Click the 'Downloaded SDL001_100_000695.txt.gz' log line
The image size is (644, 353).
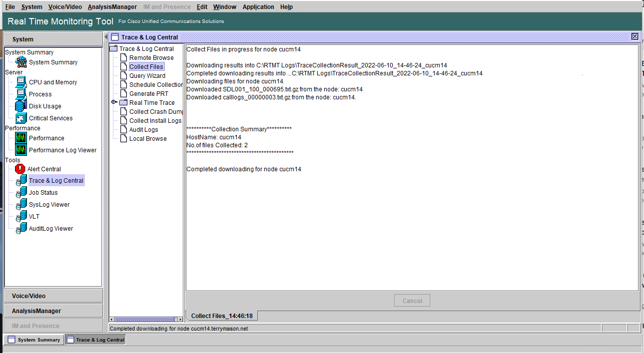click(x=274, y=89)
